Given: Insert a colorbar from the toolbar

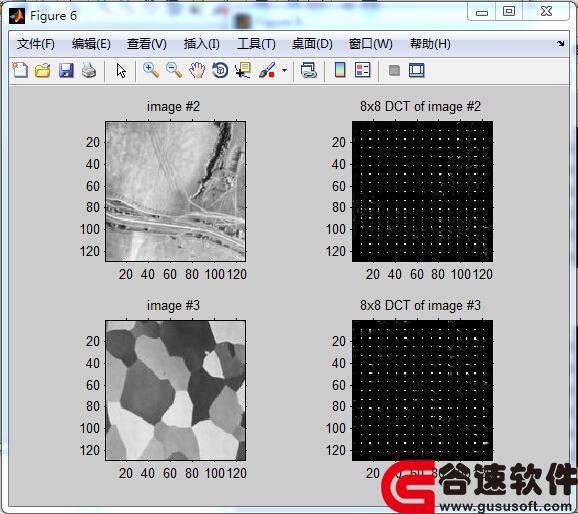Looking at the screenshot, I should click(x=340, y=70).
